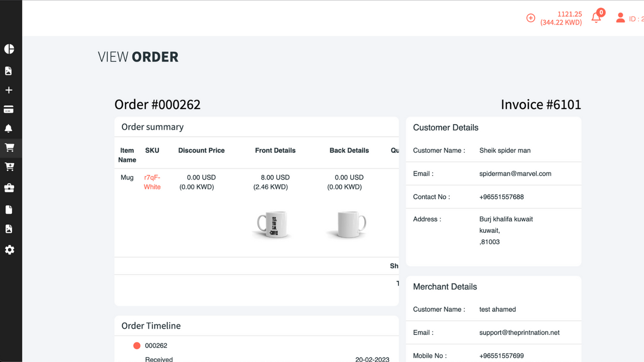
Task: Click the cart-with-plus icon below the cart
Action: tap(9, 166)
